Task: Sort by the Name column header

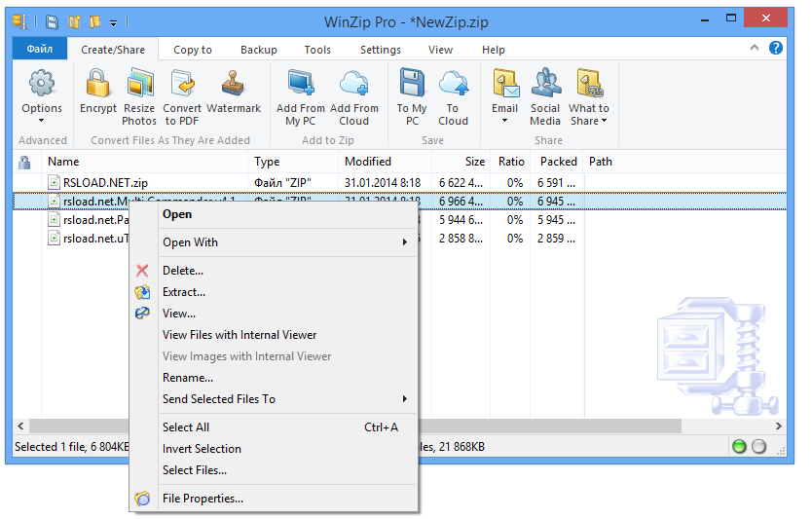Action: click(145, 162)
